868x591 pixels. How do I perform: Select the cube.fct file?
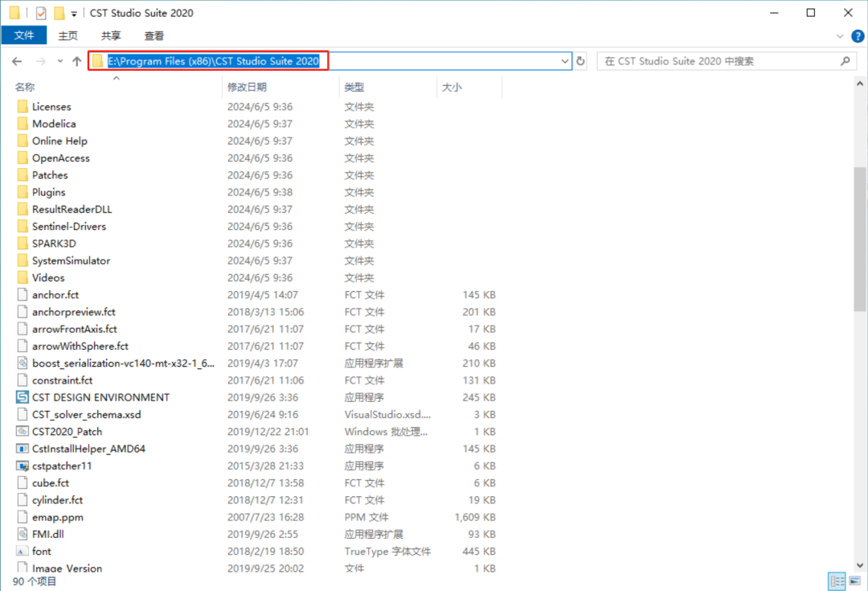[51, 483]
